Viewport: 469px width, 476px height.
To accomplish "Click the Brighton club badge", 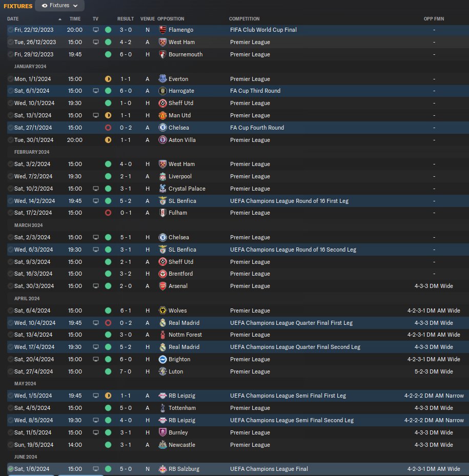I will click(x=163, y=359).
